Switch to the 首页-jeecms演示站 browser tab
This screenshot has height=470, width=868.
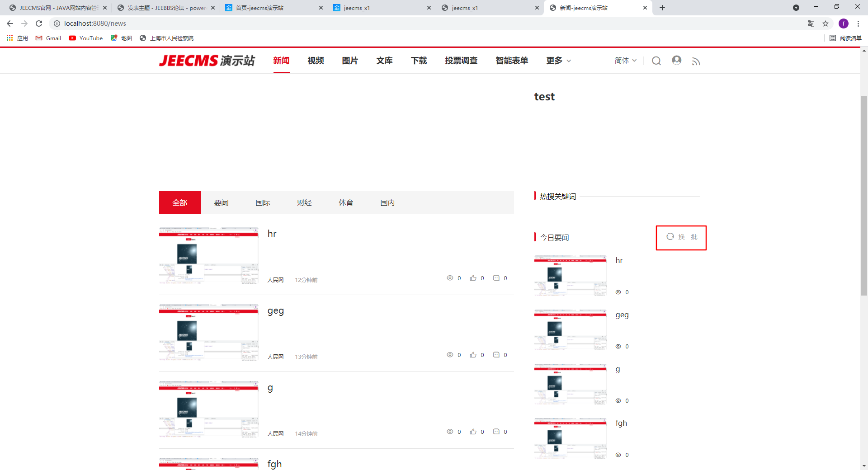pos(274,8)
